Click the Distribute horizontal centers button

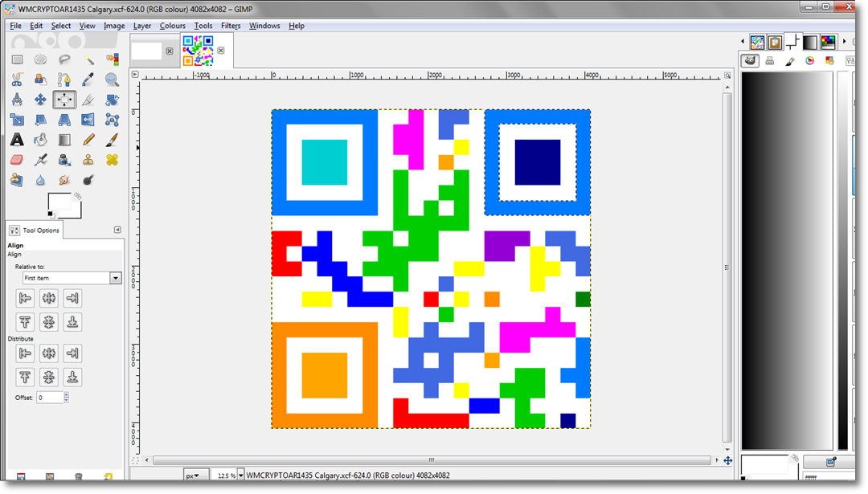[49, 353]
